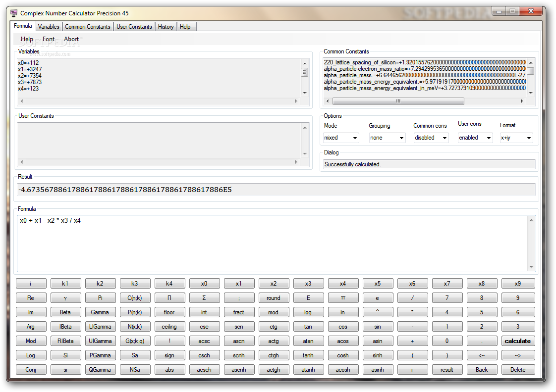The height and width of the screenshot is (392, 556).
Task: Click the Common Constants horizontal scrollbar thumb
Action: click(x=398, y=101)
